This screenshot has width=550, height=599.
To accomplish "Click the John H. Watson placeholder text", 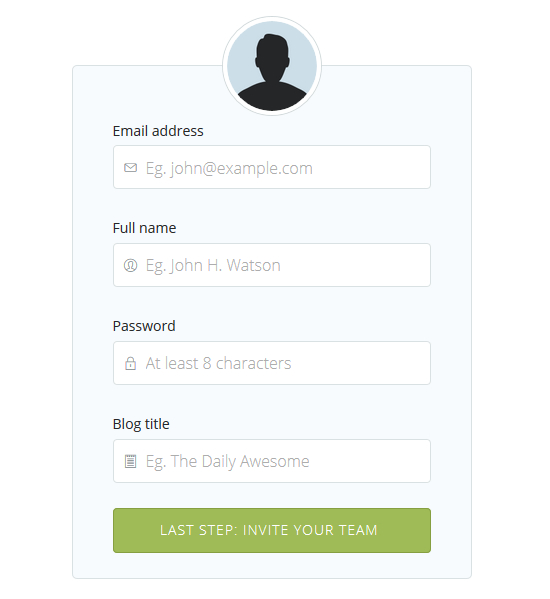I will (x=225, y=266).
